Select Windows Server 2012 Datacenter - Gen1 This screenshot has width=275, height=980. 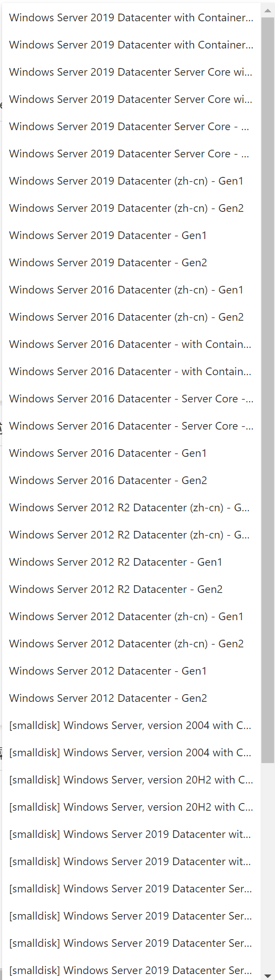tap(131, 671)
